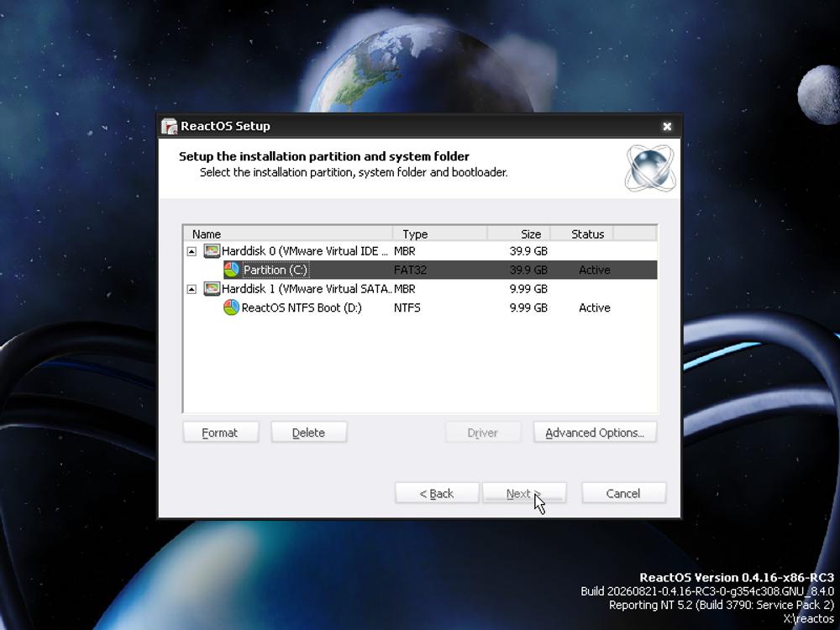Click Active status of Partition (C:)
The width and height of the screenshot is (840, 630).
coord(595,270)
